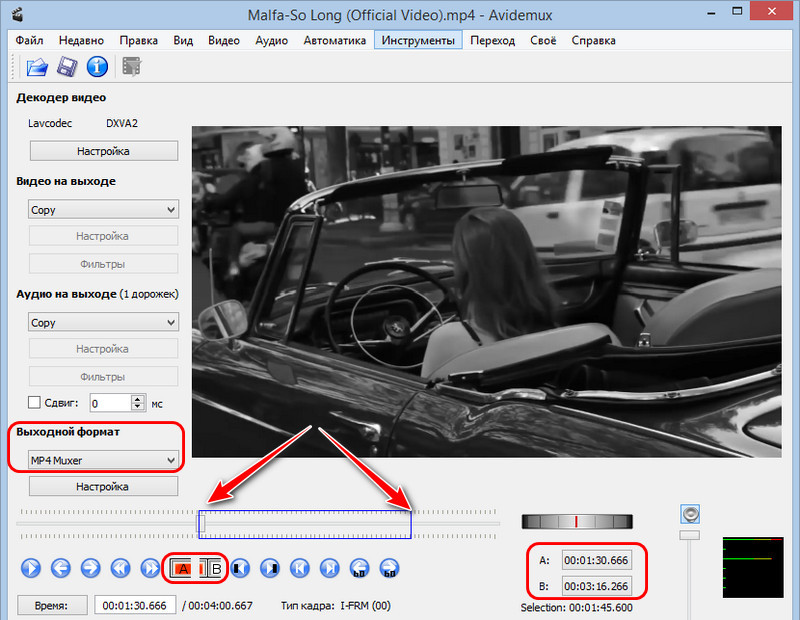Open the Автоматика menu
This screenshot has width=800, height=620.
click(335, 40)
